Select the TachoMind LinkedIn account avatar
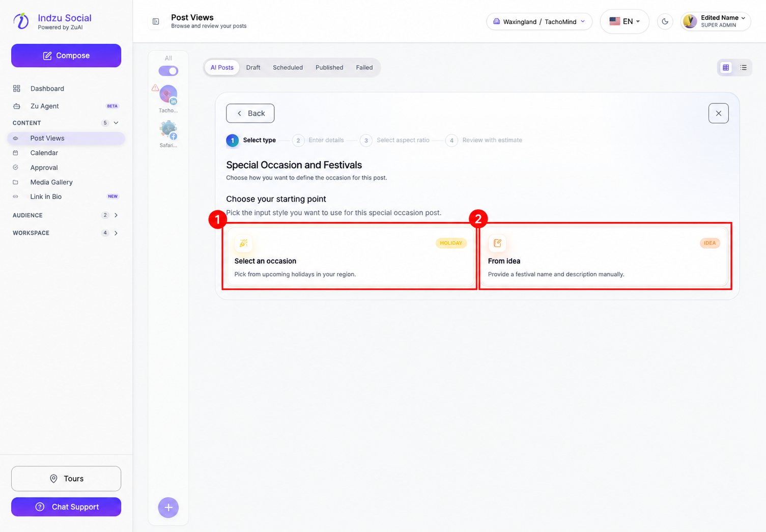766x532 pixels. click(x=168, y=94)
